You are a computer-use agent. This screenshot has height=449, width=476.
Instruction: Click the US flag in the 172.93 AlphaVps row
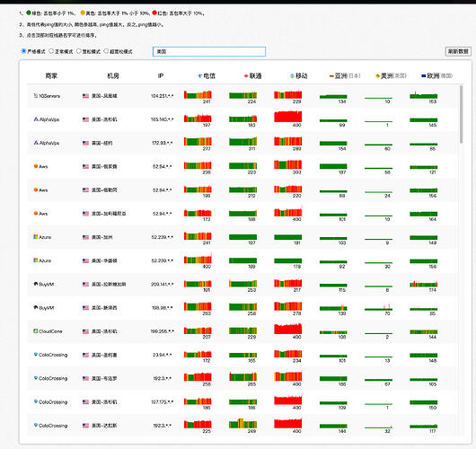(x=85, y=143)
